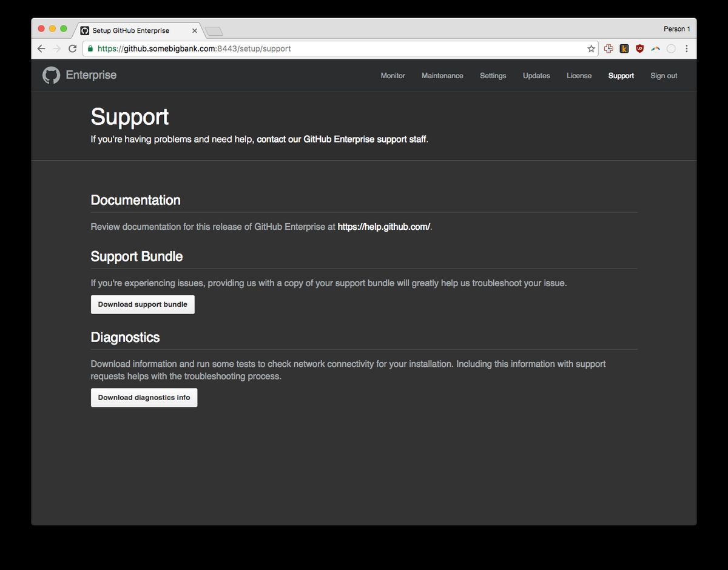Screen dimensions: 728x570
Task: Open the orange "k" extension
Action: [x=624, y=49]
